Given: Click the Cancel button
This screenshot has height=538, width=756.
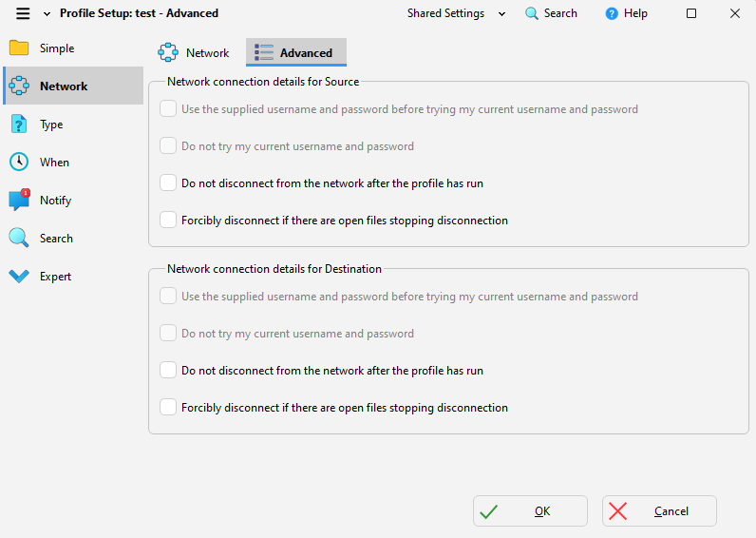Looking at the screenshot, I should [x=659, y=511].
